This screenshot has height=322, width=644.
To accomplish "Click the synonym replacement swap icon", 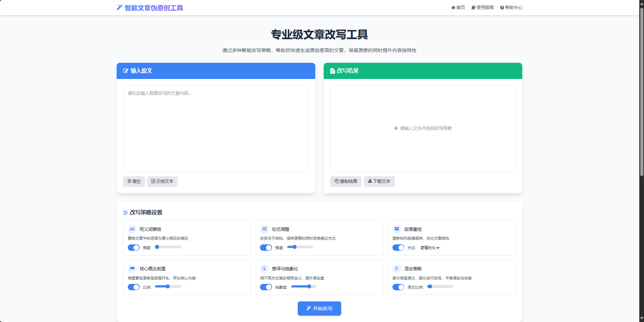I will 132,229.
